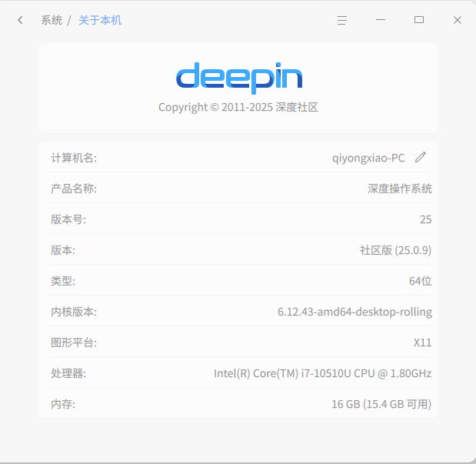
Task: Select the 关于本机 breadcrumb
Action: click(100, 20)
